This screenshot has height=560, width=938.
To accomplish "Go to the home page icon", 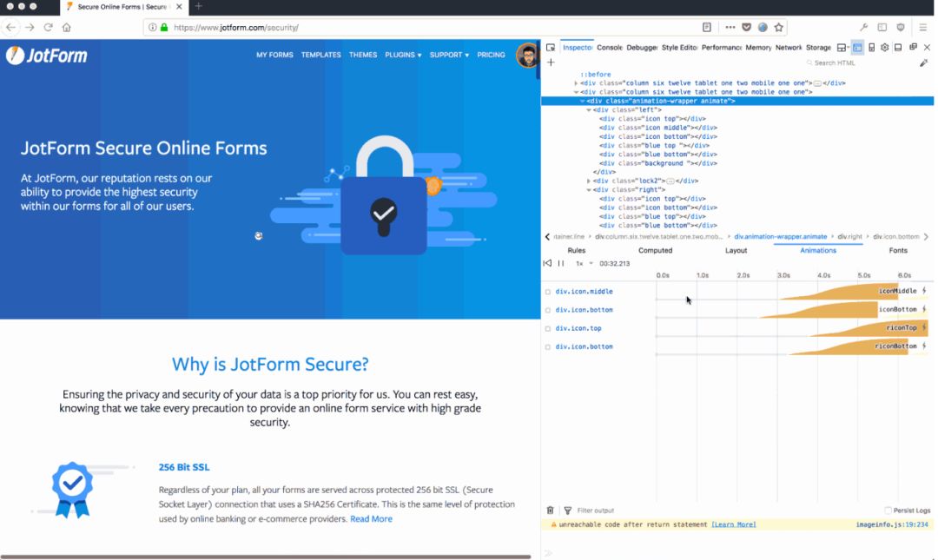I will click(x=66, y=27).
